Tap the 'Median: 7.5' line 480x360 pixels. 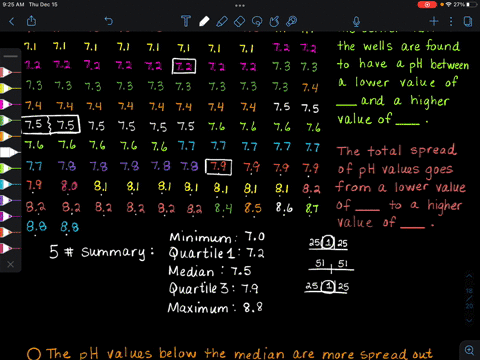point(210,271)
